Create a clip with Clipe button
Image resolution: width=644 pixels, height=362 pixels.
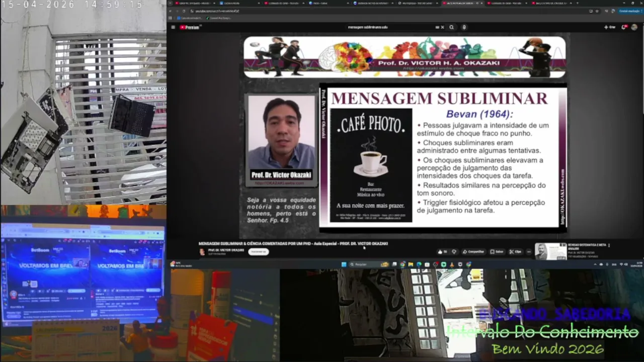[x=515, y=251]
